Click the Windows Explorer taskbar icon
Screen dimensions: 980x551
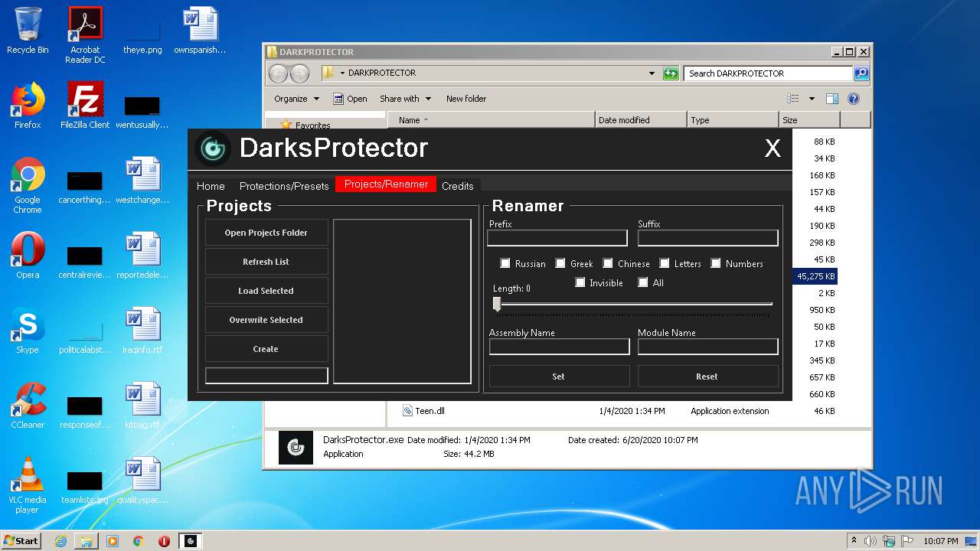(87, 541)
